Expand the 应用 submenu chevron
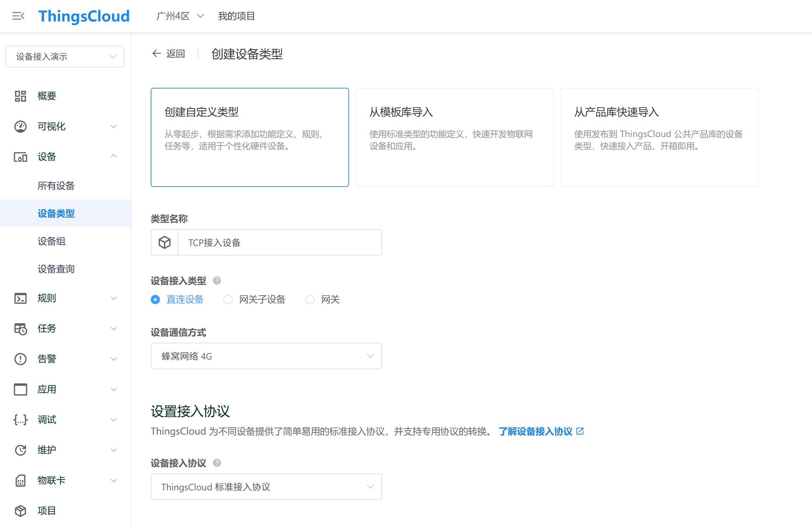Viewport: 812px width, 528px height. coord(114,389)
